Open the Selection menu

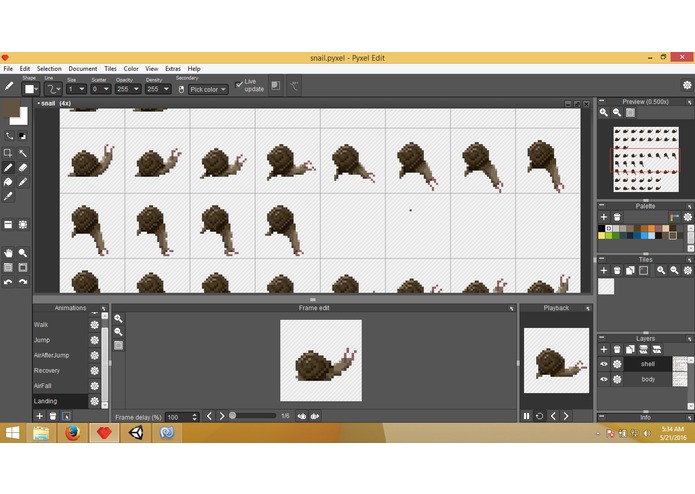(49, 69)
